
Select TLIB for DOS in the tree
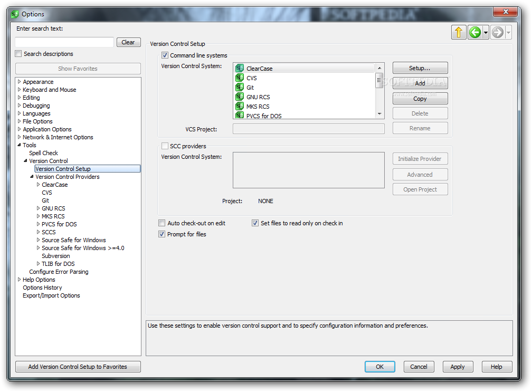click(58, 264)
